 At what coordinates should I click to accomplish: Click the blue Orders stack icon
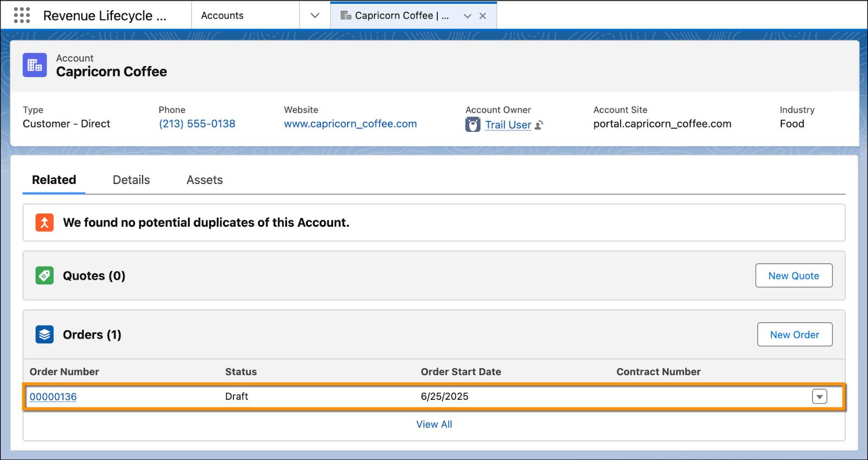point(44,335)
